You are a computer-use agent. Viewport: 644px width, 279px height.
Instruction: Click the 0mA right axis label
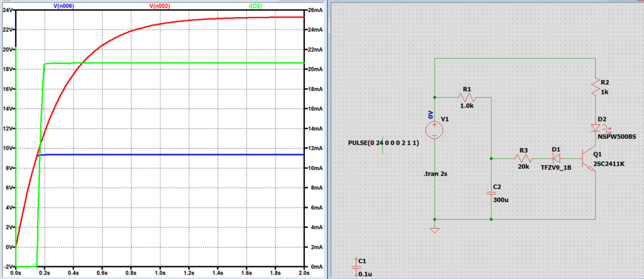[x=314, y=266]
